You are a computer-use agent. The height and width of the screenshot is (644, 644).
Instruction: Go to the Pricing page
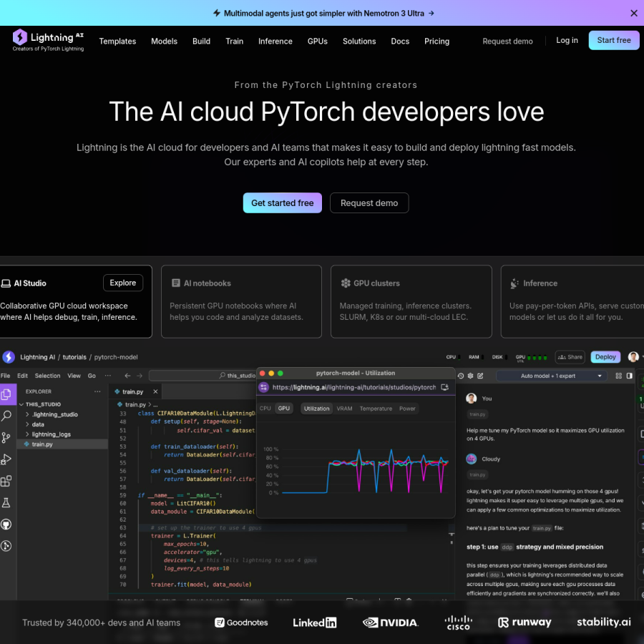click(x=436, y=41)
